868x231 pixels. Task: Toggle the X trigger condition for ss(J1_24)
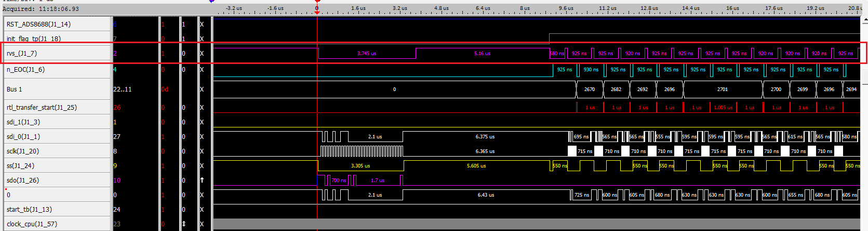[x=202, y=165]
